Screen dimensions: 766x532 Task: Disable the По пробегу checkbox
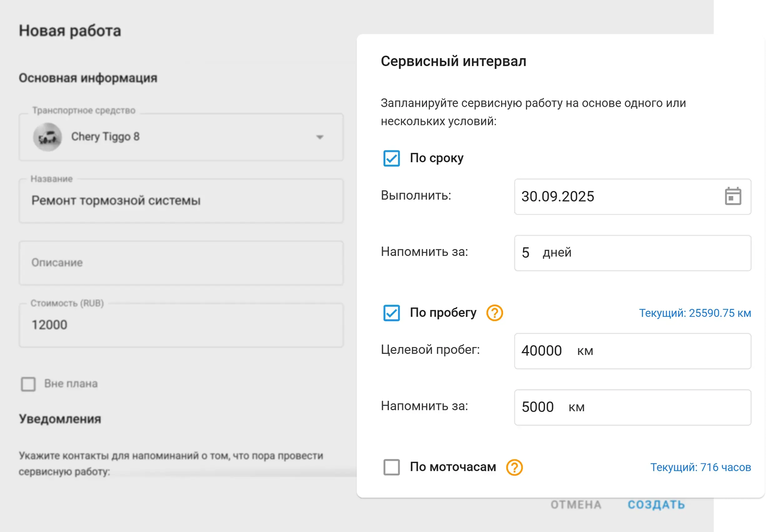tap(391, 313)
